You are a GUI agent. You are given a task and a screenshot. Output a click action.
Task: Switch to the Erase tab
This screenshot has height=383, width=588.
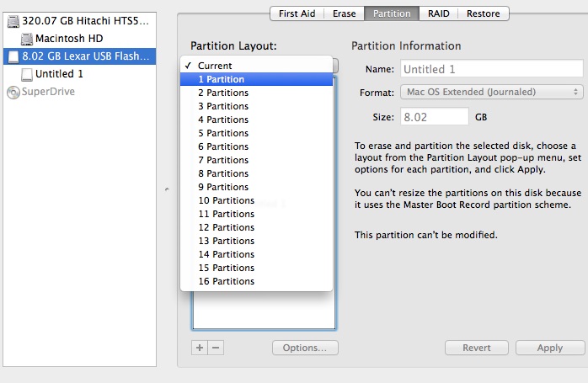point(344,13)
